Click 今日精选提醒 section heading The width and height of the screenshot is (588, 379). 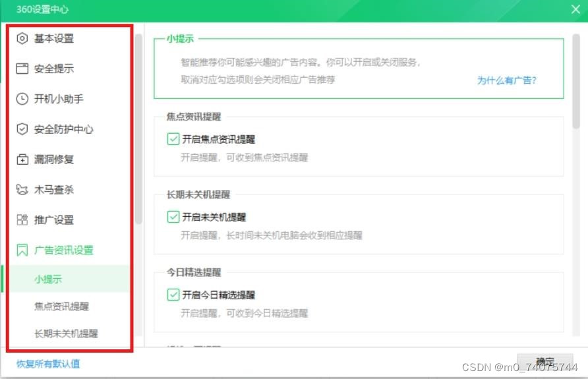(x=194, y=272)
